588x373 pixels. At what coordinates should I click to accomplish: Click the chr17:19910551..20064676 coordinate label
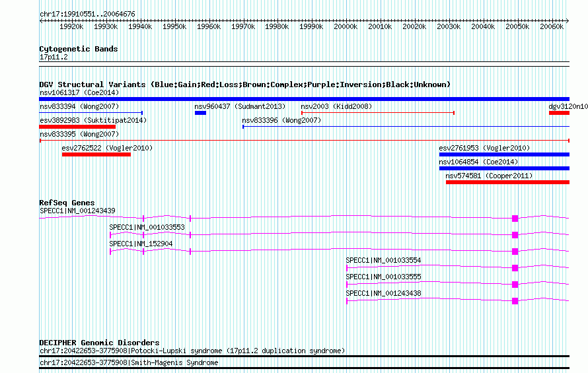[x=87, y=14]
